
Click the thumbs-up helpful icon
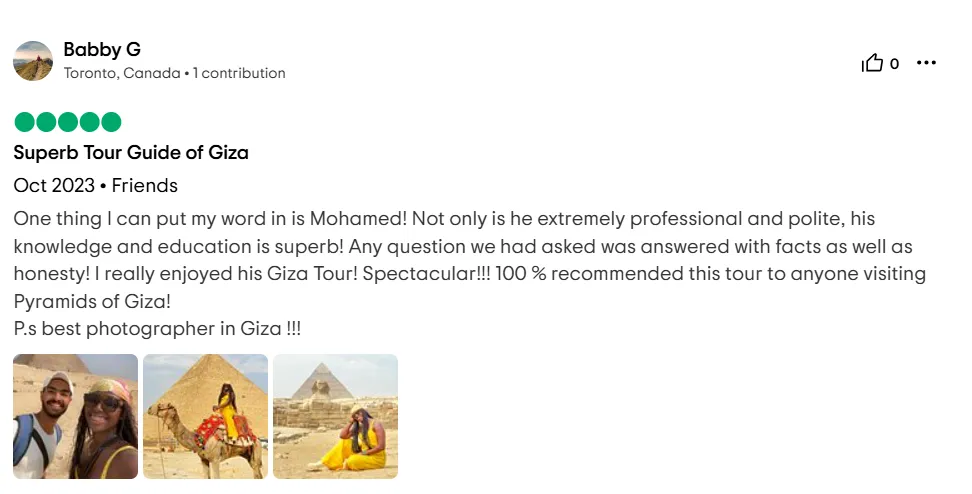(x=872, y=63)
